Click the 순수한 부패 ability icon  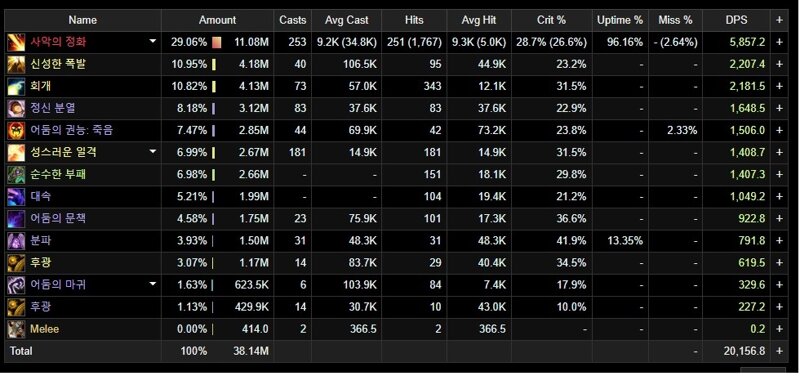point(16,174)
